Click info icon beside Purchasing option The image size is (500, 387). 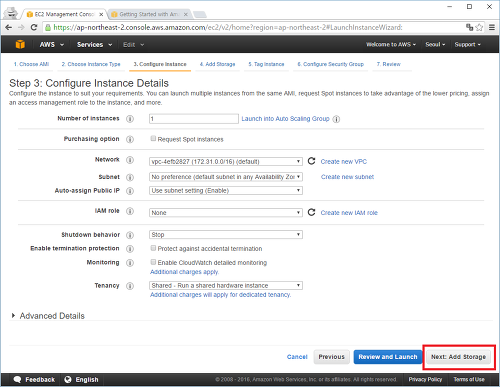click(x=130, y=139)
